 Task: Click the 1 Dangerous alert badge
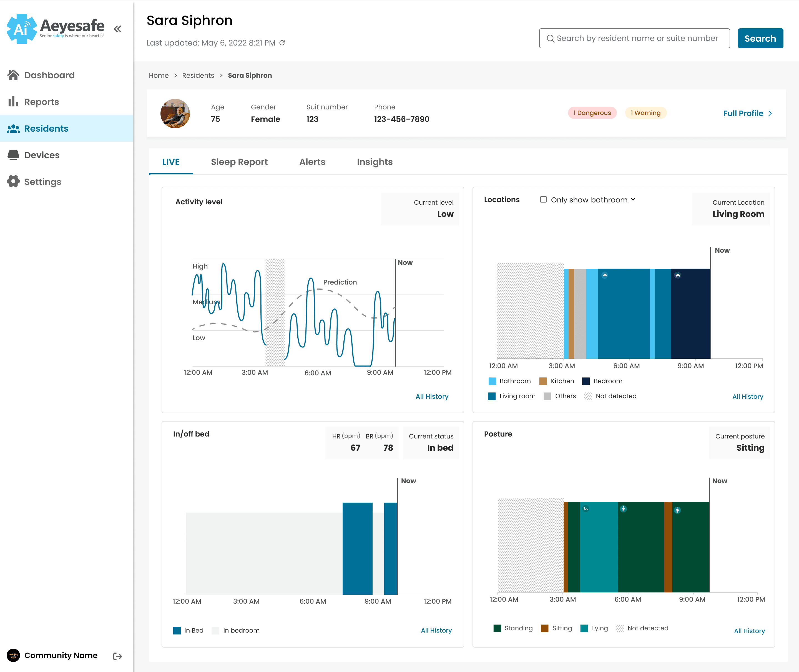(592, 113)
